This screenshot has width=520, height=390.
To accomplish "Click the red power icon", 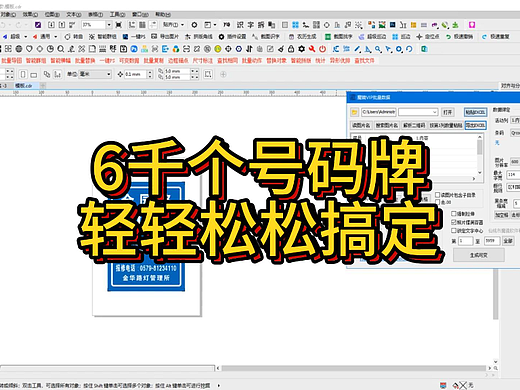I will pos(322,49).
